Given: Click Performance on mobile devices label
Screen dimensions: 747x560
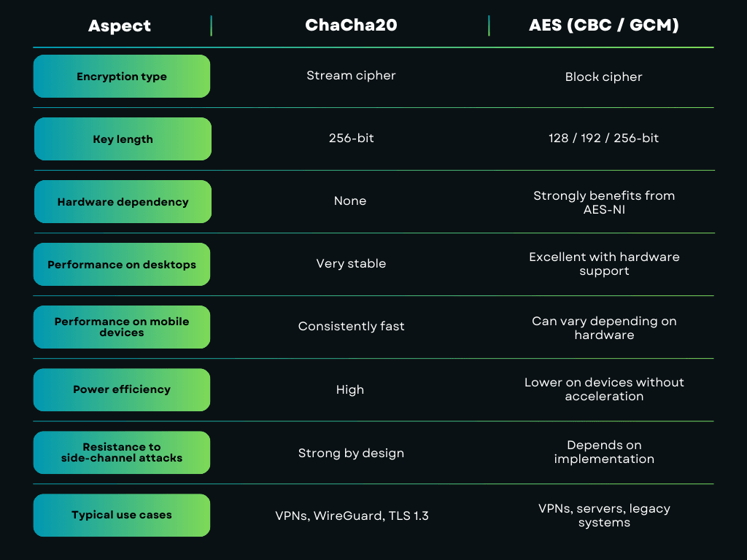Looking at the screenshot, I should click(122, 327).
